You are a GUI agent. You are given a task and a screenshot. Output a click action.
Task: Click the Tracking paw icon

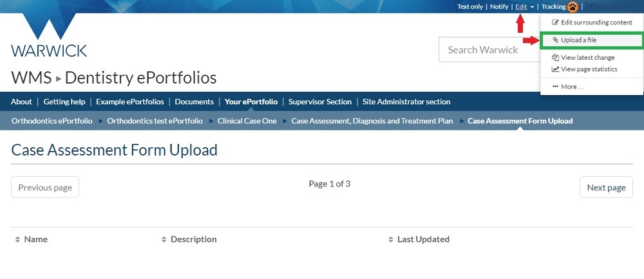pyautogui.click(x=573, y=7)
